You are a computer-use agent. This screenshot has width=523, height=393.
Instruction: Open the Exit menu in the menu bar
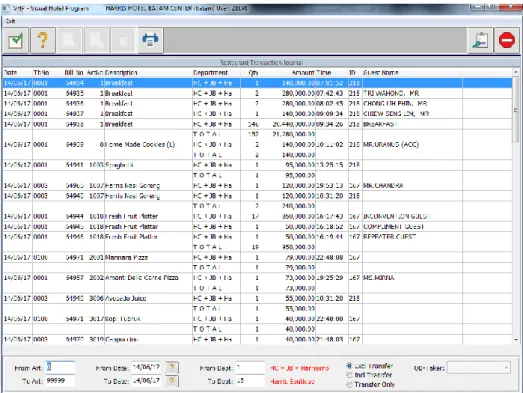click(x=10, y=21)
